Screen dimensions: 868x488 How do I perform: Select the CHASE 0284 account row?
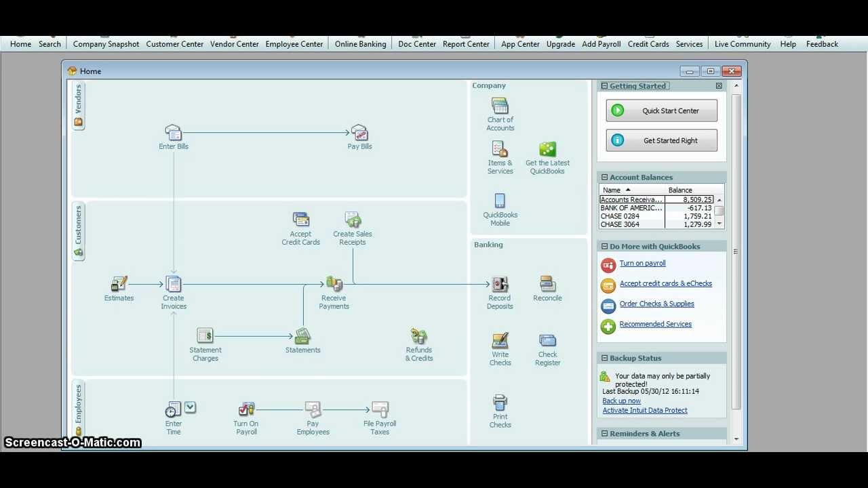coord(656,216)
